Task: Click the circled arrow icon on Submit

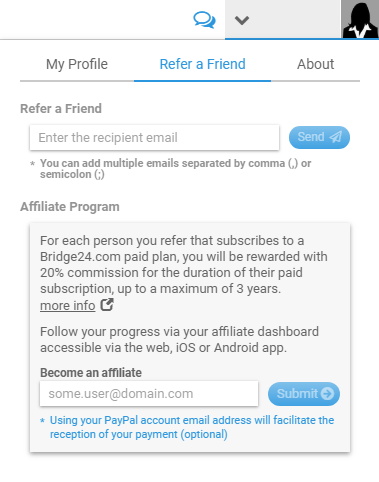Action: pos(327,394)
